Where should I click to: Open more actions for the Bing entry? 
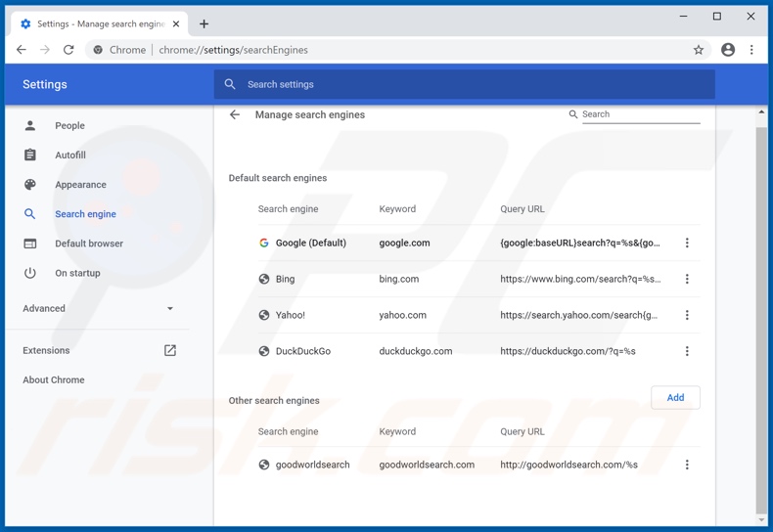click(x=687, y=279)
